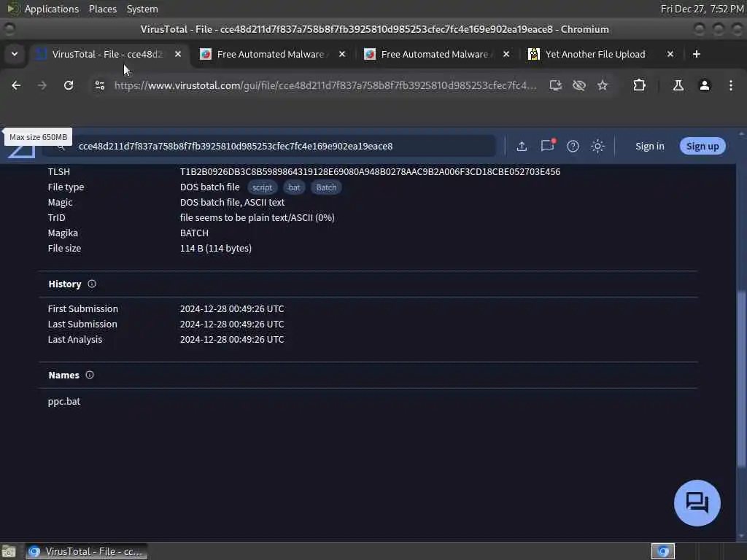Open the browser profile icon

tap(705, 85)
